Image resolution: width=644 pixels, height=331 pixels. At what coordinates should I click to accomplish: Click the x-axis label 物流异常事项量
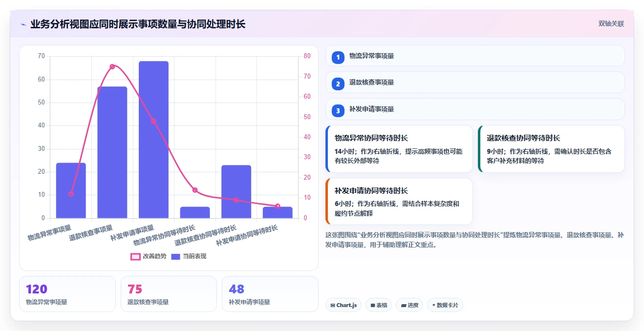(x=49, y=233)
